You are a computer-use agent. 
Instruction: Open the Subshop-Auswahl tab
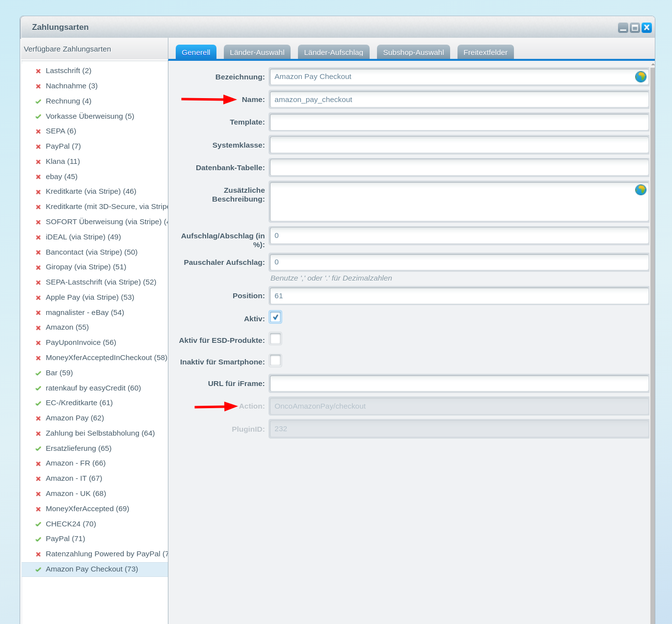[x=413, y=52]
